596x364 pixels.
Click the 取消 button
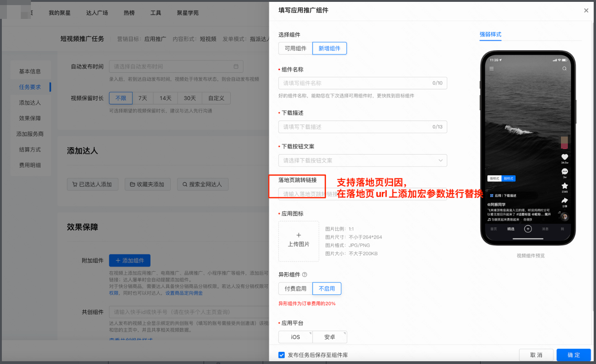536,355
